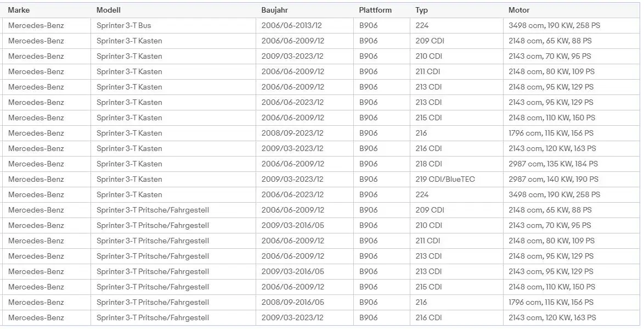644x329 pixels.
Task: Select the 218 CDI type cell
Action: point(428,164)
